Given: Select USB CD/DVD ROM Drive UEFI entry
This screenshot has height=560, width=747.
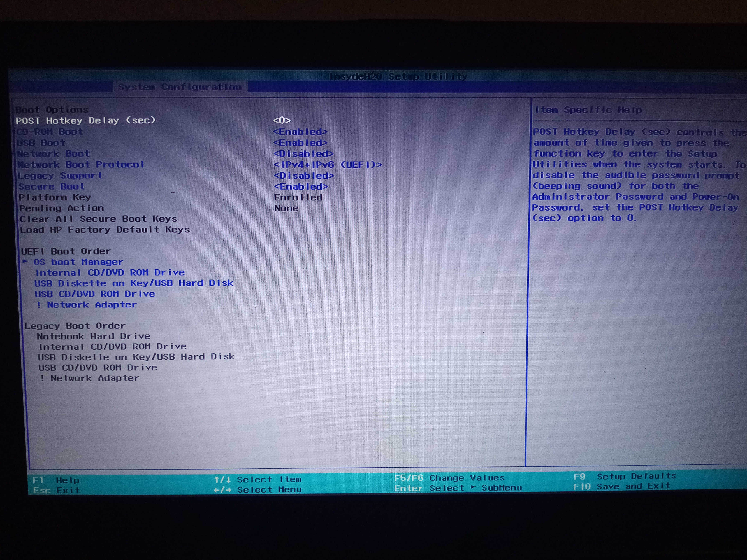Looking at the screenshot, I should point(95,294).
